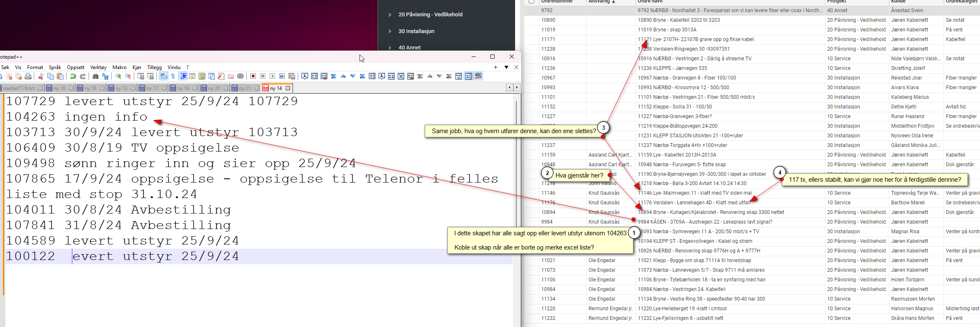Click the blue next-difference down arrow icon

[x=353, y=76]
